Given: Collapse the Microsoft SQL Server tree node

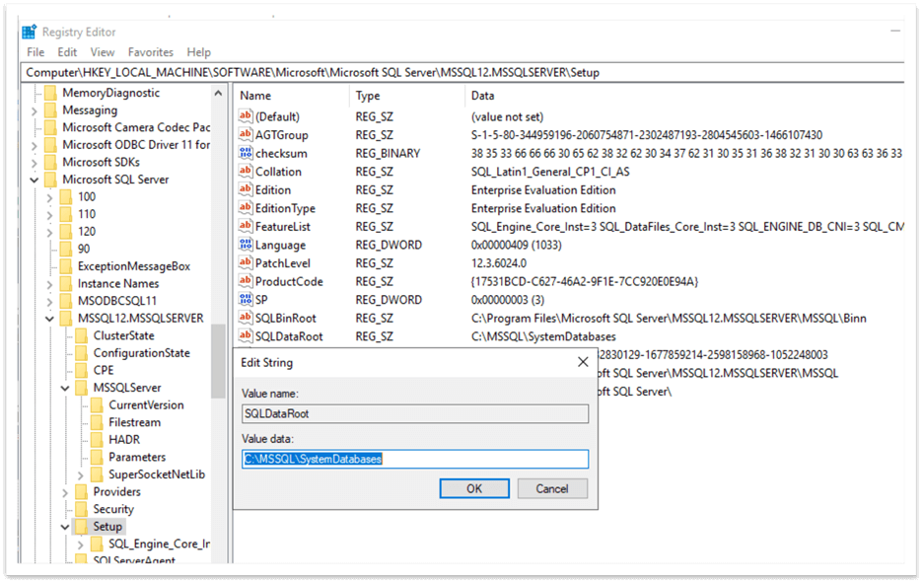Looking at the screenshot, I should point(35,180).
